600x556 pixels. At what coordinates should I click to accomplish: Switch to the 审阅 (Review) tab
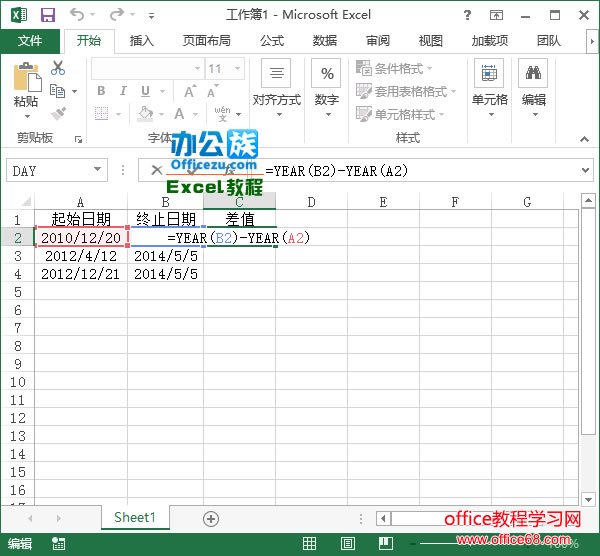[378, 41]
